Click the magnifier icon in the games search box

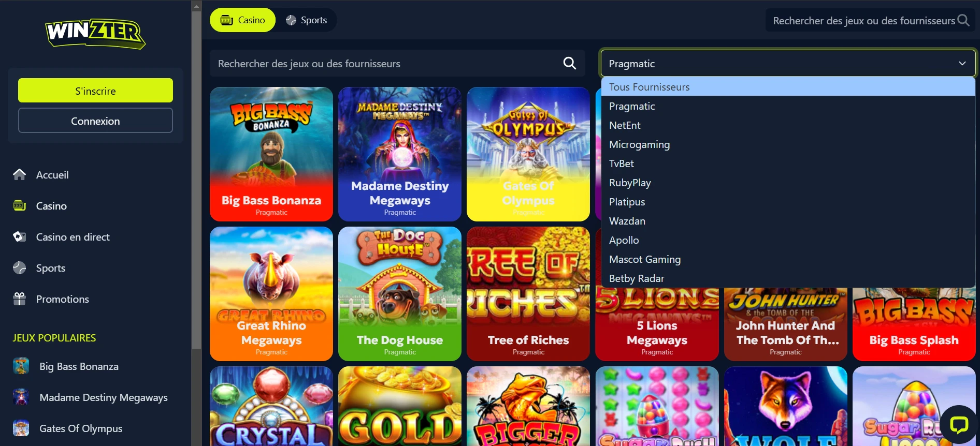click(570, 63)
